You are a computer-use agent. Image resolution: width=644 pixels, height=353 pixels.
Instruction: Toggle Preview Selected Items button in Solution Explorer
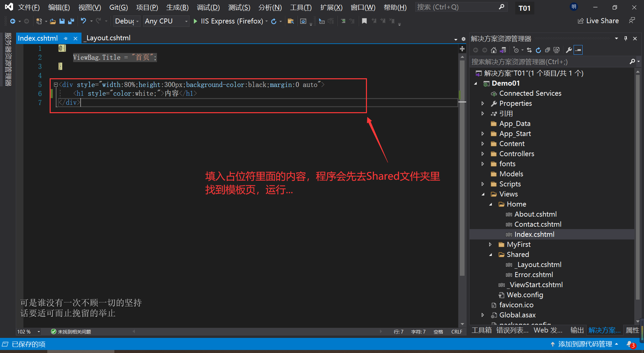point(578,50)
